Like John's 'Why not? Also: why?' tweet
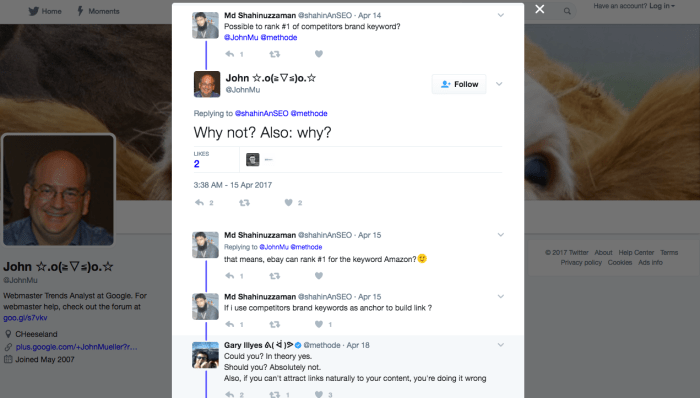700x398 pixels. point(288,203)
